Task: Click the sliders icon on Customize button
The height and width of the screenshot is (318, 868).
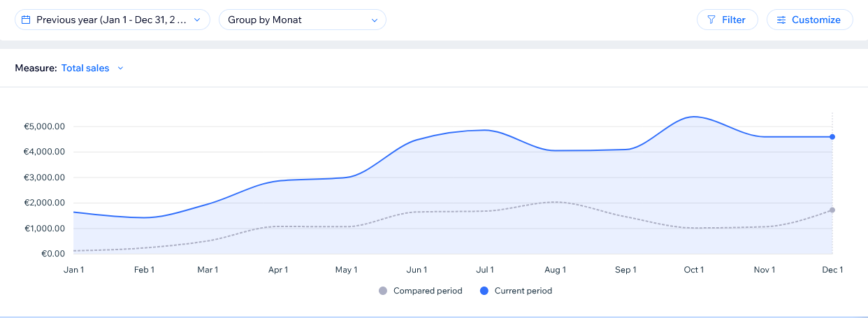Action: coord(781,20)
